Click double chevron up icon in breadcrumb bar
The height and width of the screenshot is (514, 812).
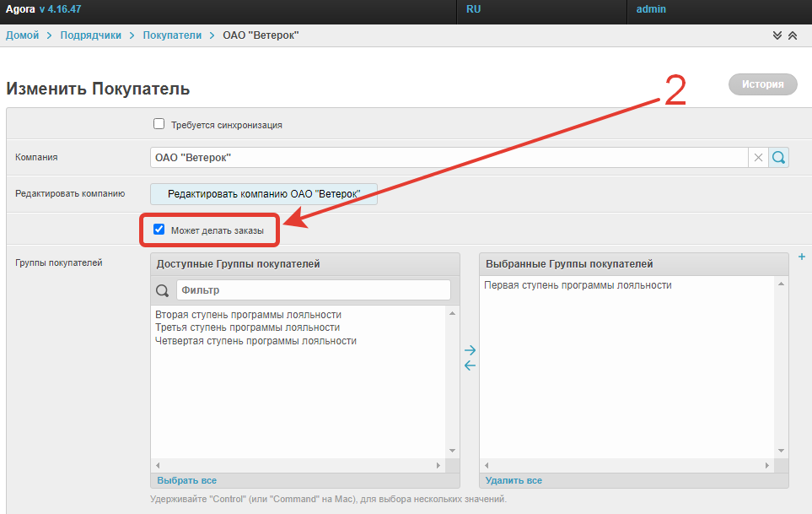[x=792, y=35]
